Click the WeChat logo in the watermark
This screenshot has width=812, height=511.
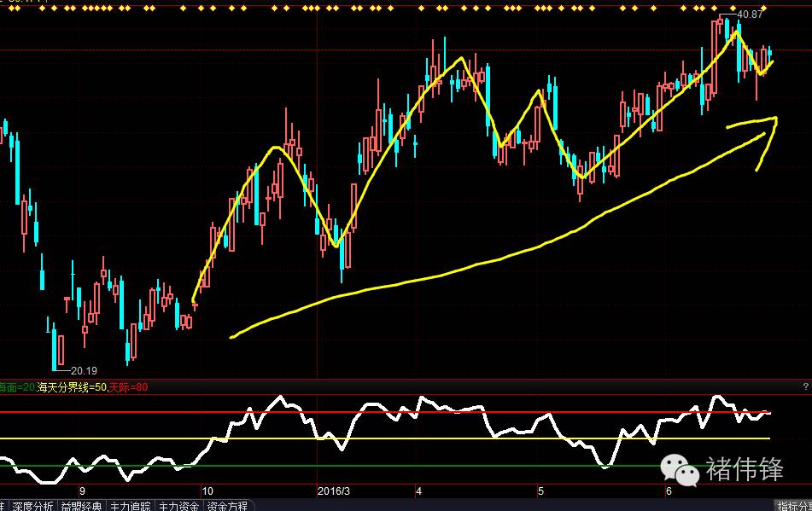tap(679, 468)
